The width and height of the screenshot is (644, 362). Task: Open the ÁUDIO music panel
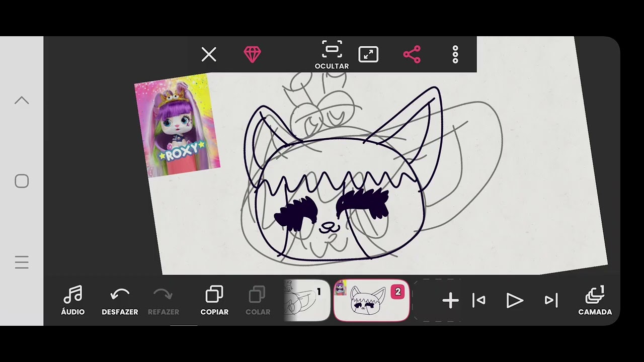73,301
